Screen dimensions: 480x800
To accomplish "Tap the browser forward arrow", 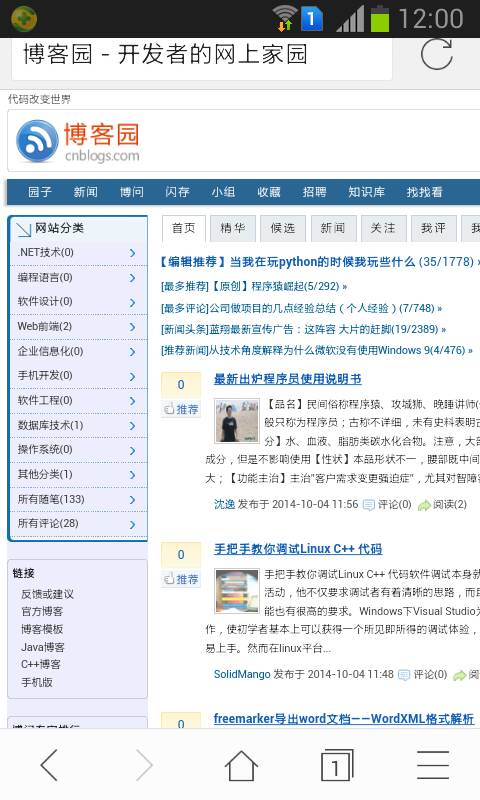I will (144, 765).
